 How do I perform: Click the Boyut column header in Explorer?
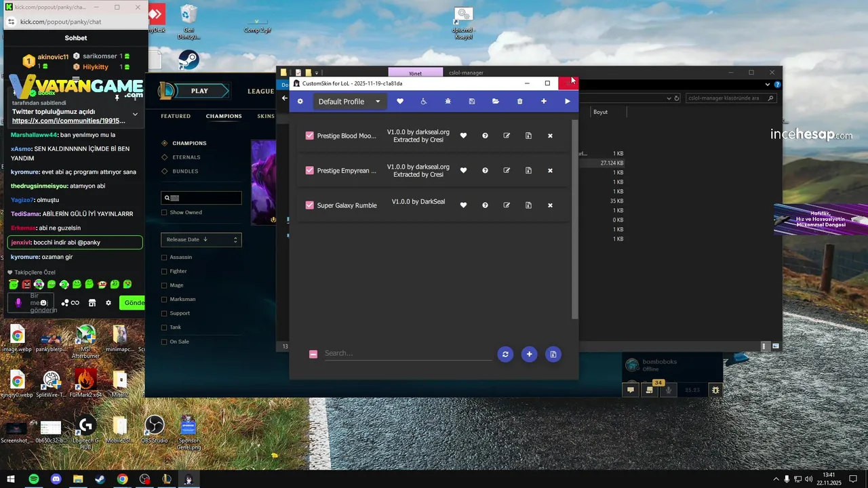tap(601, 113)
